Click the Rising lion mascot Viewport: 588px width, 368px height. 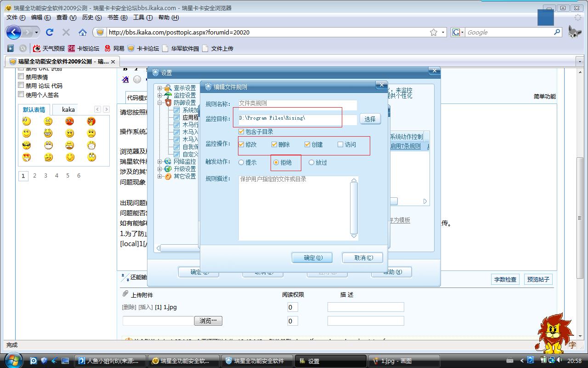pyautogui.click(x=554, y=332)
